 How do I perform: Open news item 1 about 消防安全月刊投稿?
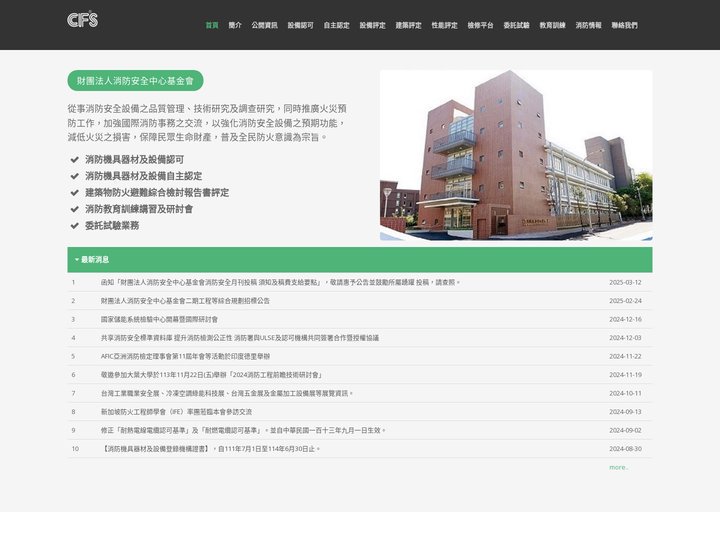(281, 282)
